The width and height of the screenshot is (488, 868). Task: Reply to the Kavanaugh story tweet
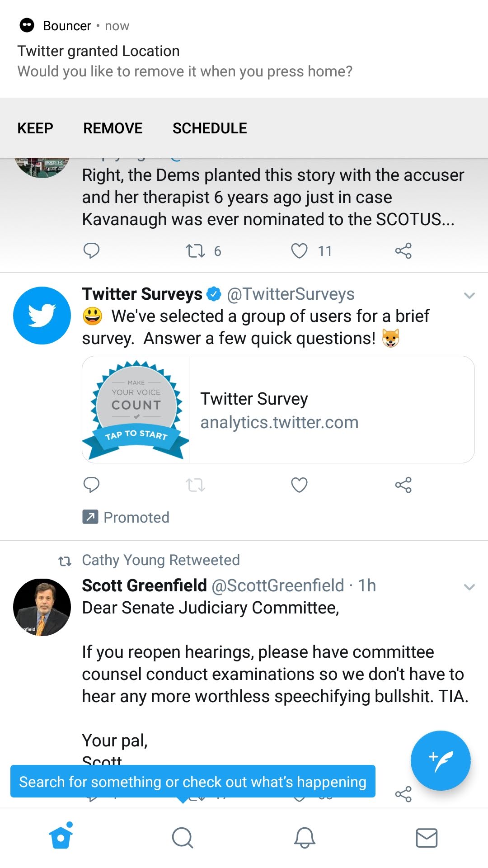[x=92, y=251]
